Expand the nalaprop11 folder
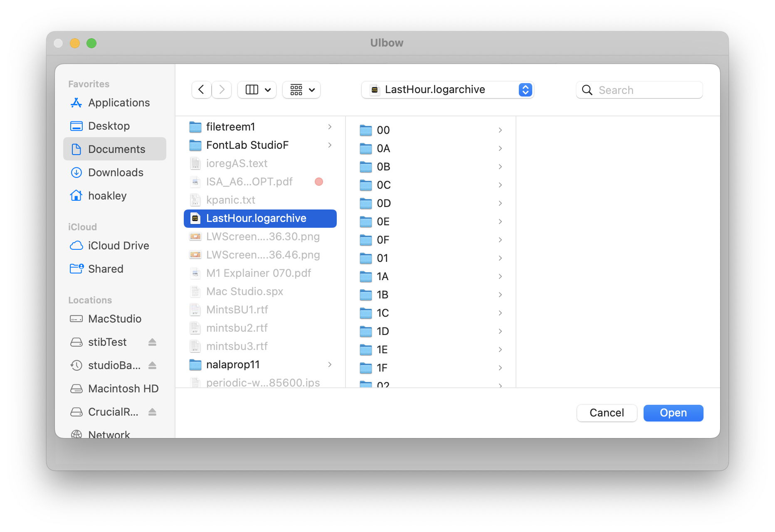The height and width of the screenshot is (532, 775). [330, 365]
